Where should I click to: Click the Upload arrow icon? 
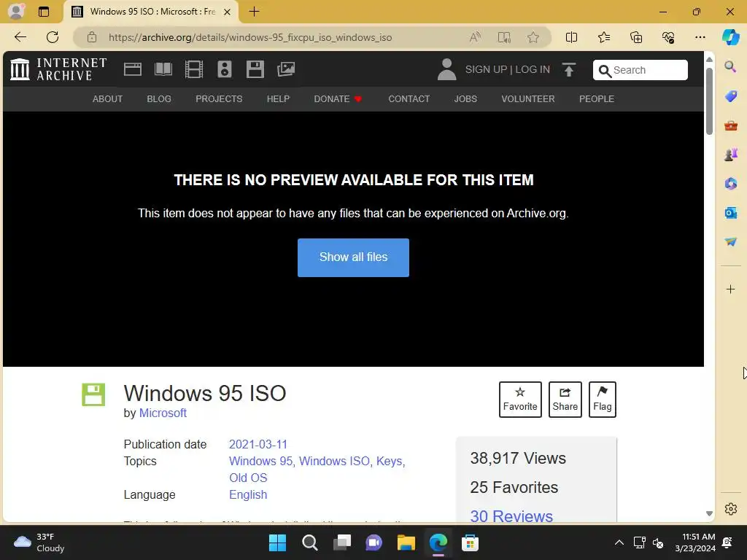569,69
